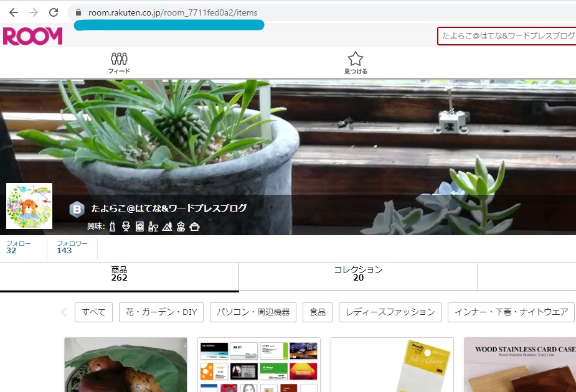The image size is (576, 392).
Task: Click the hexagon B rank badge
Action: [77, 209]
